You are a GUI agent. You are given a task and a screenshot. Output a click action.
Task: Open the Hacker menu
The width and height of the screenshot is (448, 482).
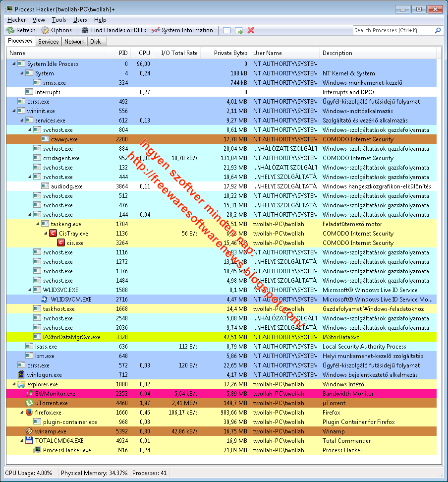[x=16, y=20]
